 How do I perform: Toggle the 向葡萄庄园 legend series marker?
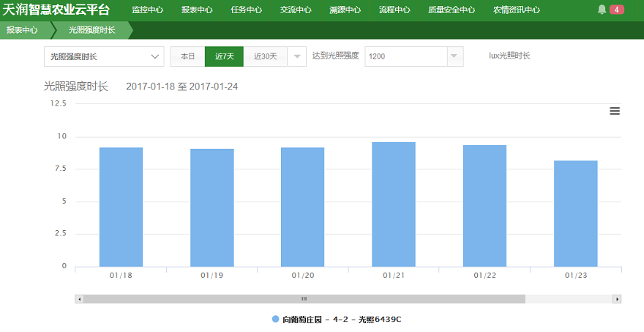275,320
